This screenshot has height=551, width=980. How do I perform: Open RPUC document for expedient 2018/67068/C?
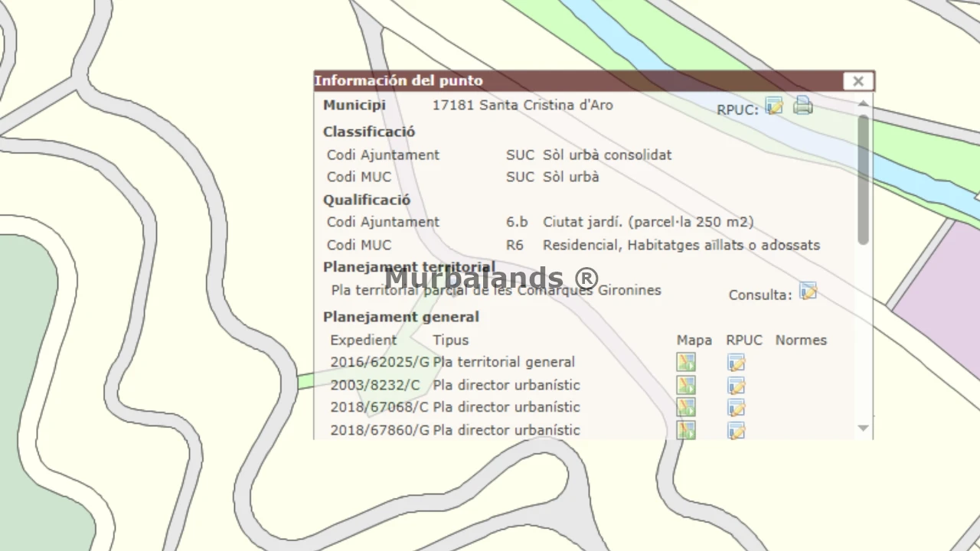pyautogui.click(x=736, y=408)
